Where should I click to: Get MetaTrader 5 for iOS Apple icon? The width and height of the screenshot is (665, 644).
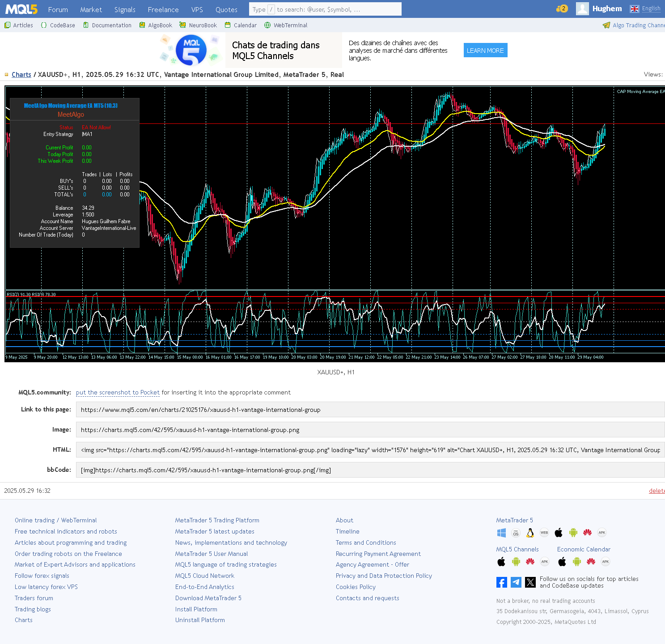[559, 533]
